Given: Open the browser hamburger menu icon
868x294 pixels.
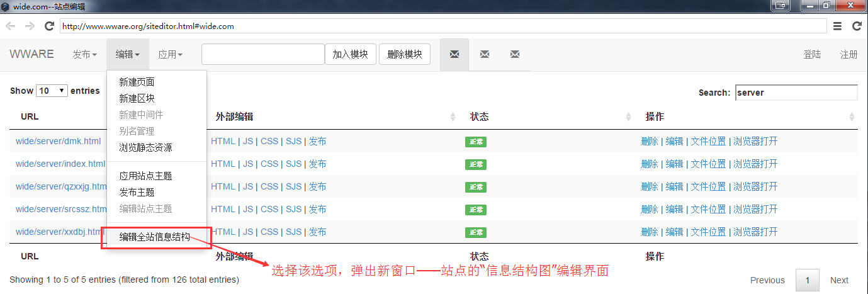Looking at the screenshot, I should (837, 26).
